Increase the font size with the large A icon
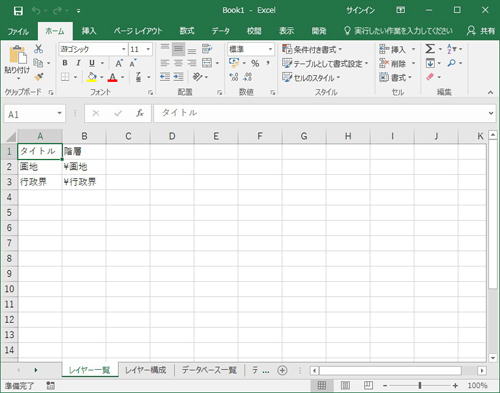 [119, 63]
